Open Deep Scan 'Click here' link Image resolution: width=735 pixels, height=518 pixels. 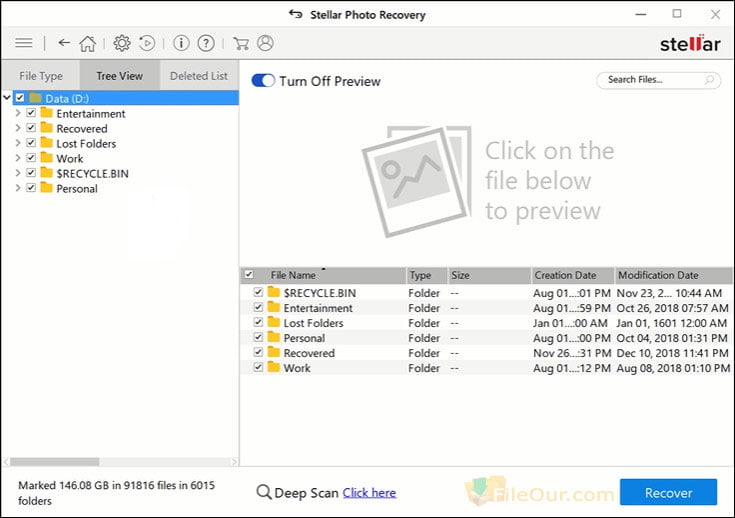coord(369,493)
